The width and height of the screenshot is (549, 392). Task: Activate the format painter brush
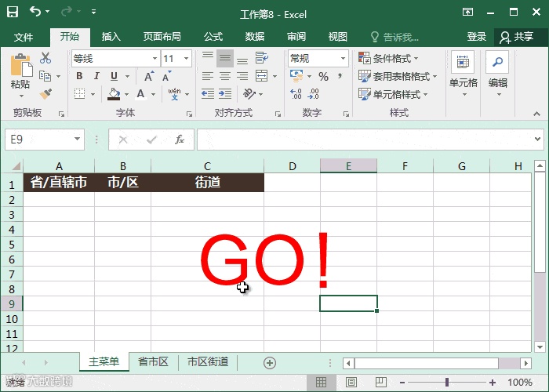[45, 94]
